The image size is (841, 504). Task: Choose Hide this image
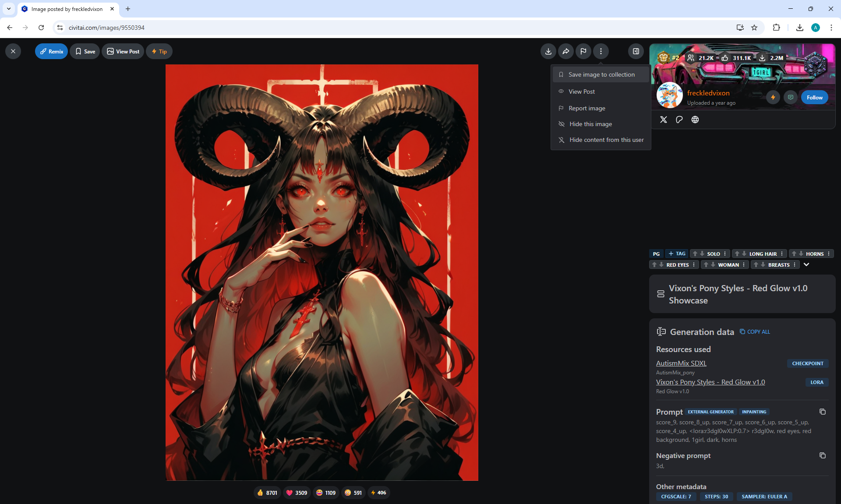590,124
